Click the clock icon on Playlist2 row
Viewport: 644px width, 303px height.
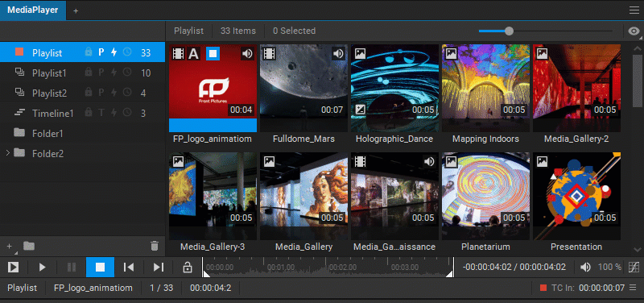click(127, 93)
